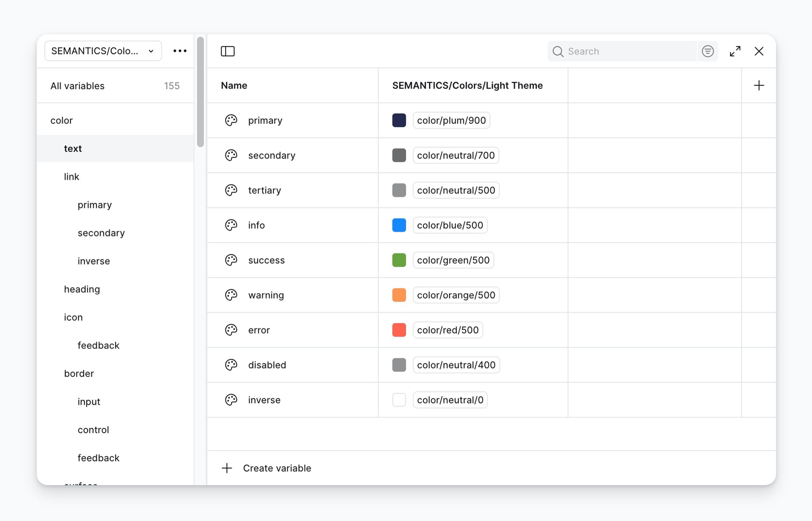Click the palette icon for info

pyautogui.click(x=231, y=225)
